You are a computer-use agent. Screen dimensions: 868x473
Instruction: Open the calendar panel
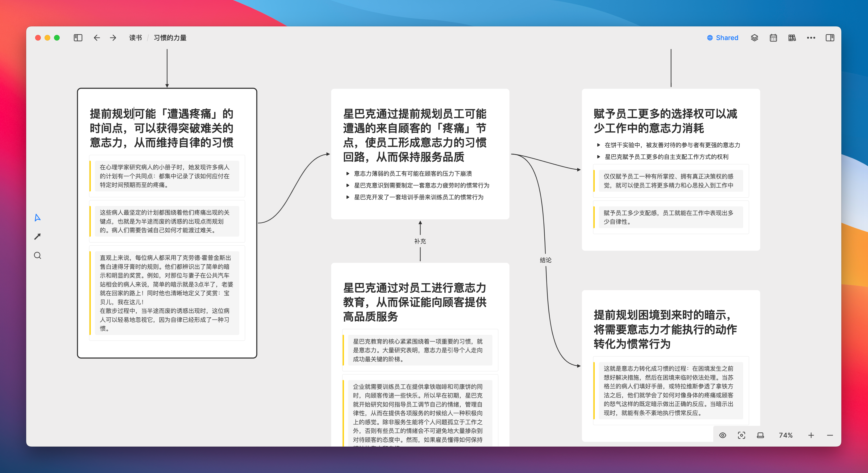click(x=773, y=38)
